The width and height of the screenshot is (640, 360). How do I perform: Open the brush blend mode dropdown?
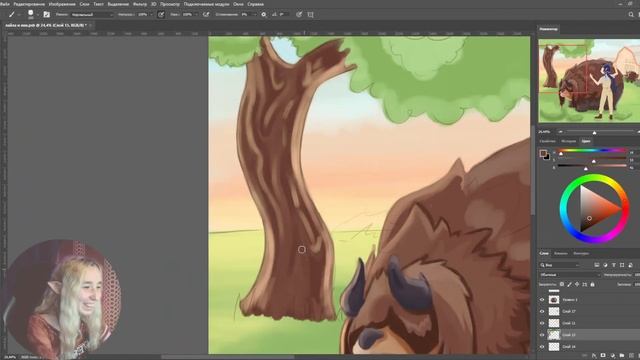91,15
